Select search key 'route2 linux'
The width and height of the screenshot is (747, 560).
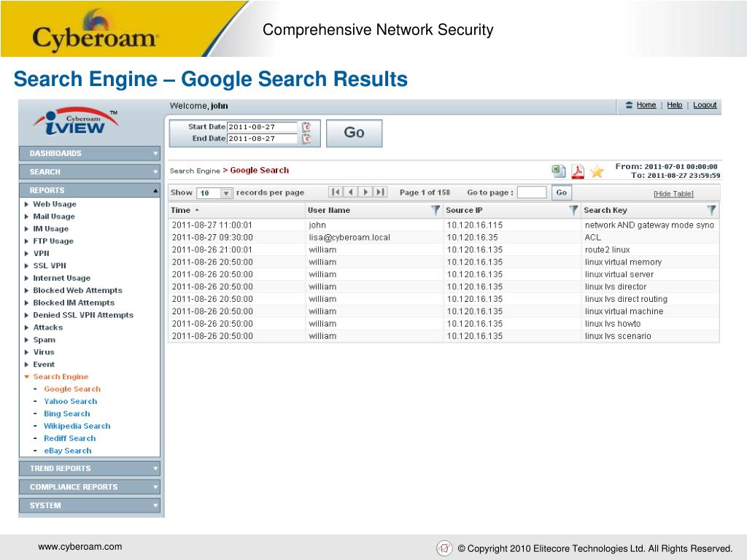click(x=607, y=250)
